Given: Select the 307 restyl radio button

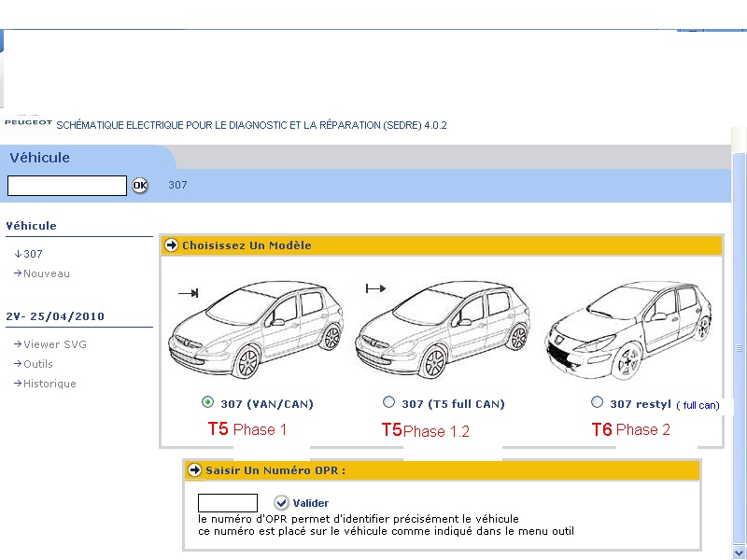Looking at the screenshot, I should (597, 402).
